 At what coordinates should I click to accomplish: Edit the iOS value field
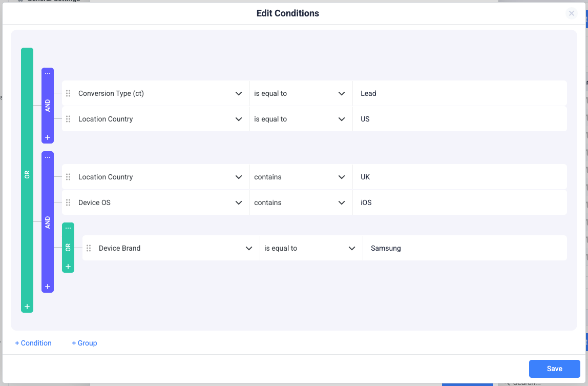(460, 202)
